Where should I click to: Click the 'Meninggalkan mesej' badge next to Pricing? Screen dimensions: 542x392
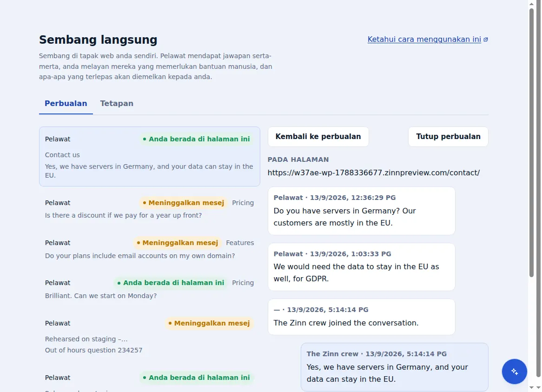pyautogui.click(x=184, y=203)
